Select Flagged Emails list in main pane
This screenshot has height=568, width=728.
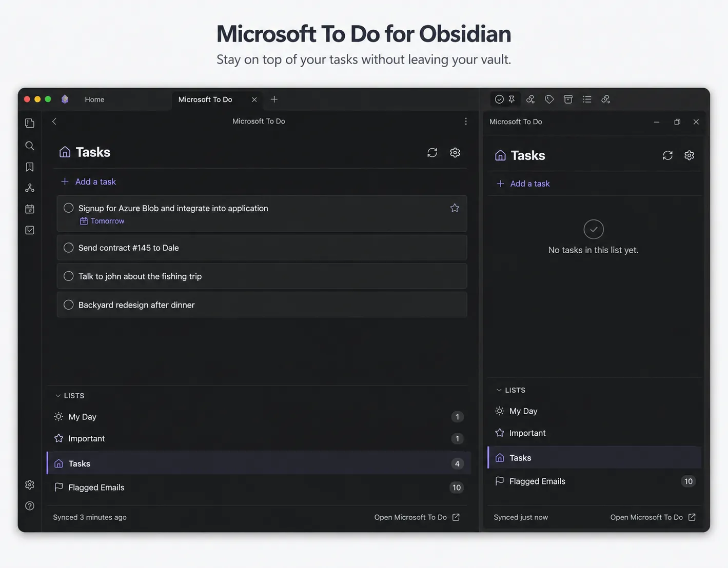point(259,488)
